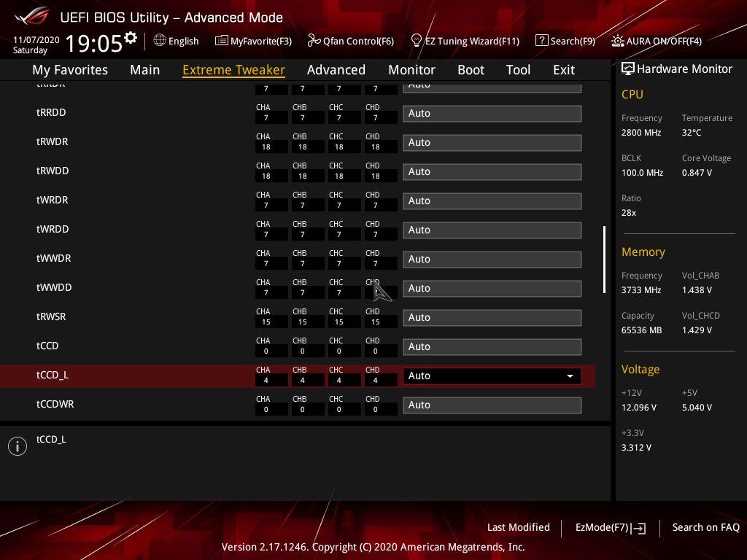Viewport: 747px width, 560px height.
Task: Select the tRWSR row label
Action: (51, 316)
